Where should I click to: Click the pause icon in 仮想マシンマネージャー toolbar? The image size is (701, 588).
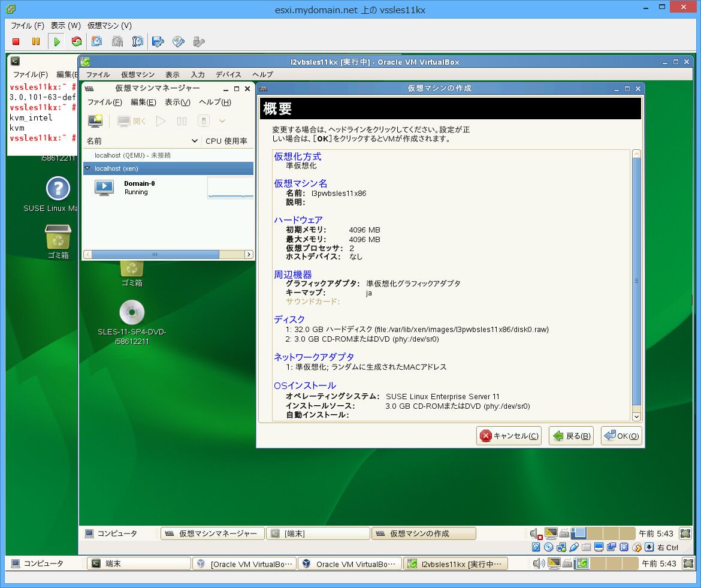pos(182,120)
